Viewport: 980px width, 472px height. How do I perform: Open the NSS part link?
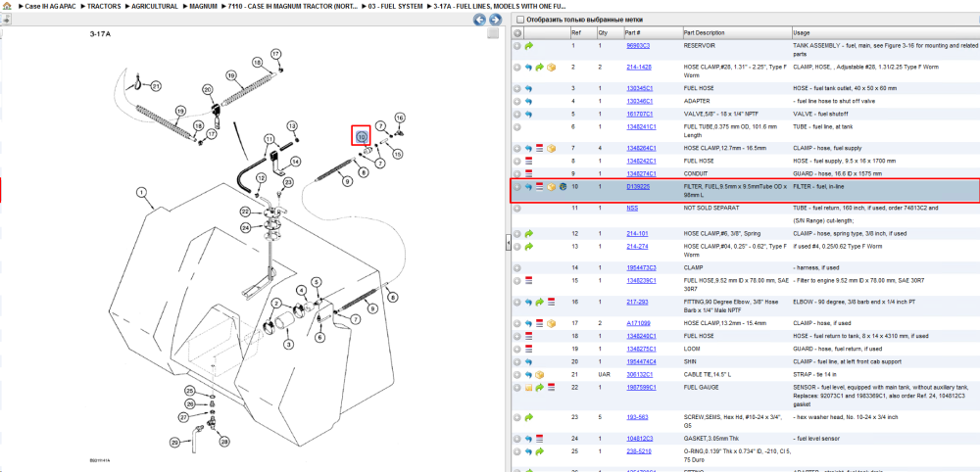[x=632, y=209]
